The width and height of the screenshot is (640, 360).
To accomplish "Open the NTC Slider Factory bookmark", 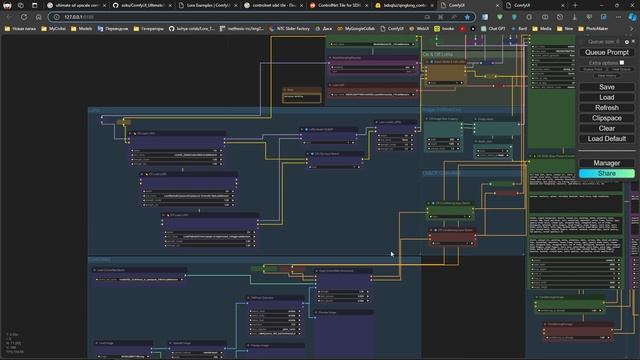I will pyautogui.click(x=289, y=29).
